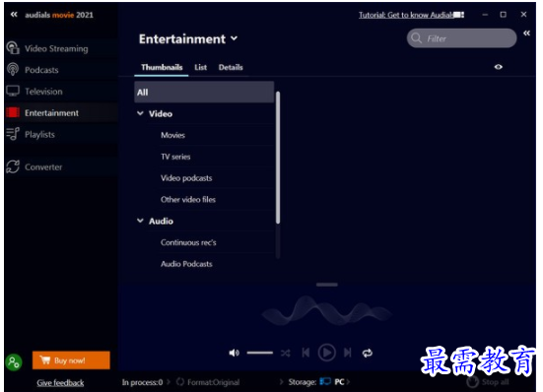Start playback with the play button

tap(326, 353)
